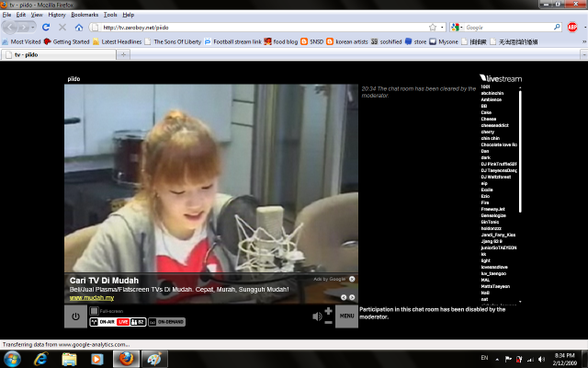Close the Google ad overlay
The image size is (588, 368).
[x=352, y=278]
